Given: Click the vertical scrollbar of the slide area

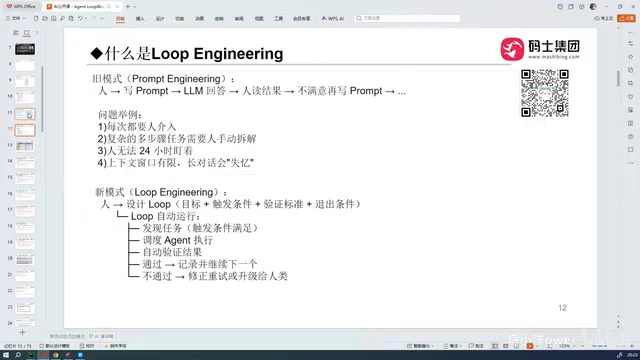Looking at the screenshot, I should (618, 78).
